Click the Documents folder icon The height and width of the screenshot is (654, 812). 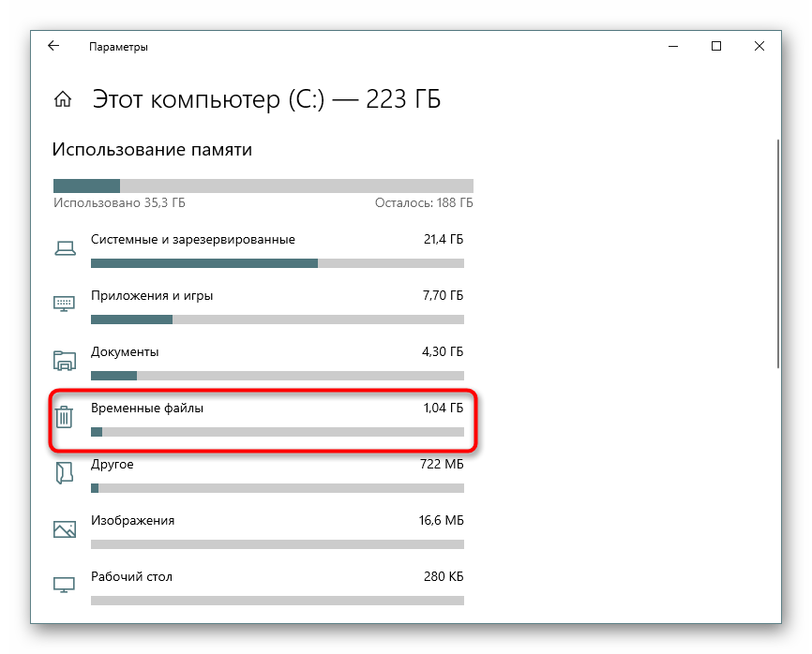pyautogui.click(x=65, y=360)
